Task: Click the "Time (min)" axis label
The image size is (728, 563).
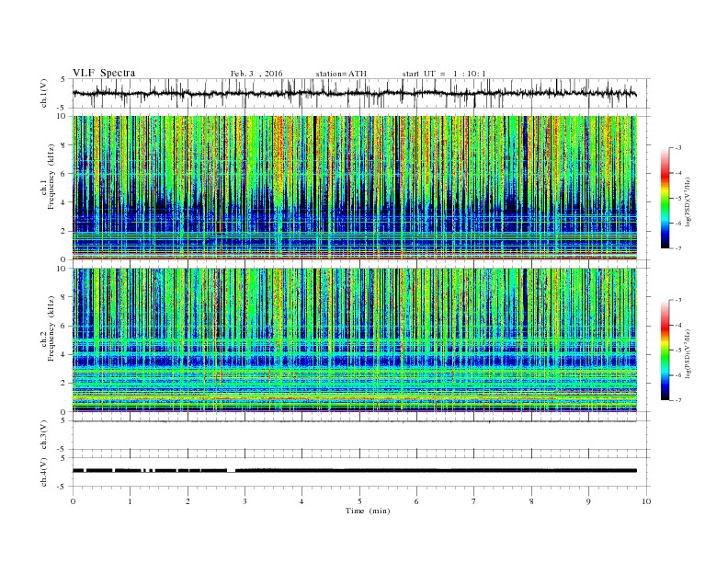Action: [368, 511]
